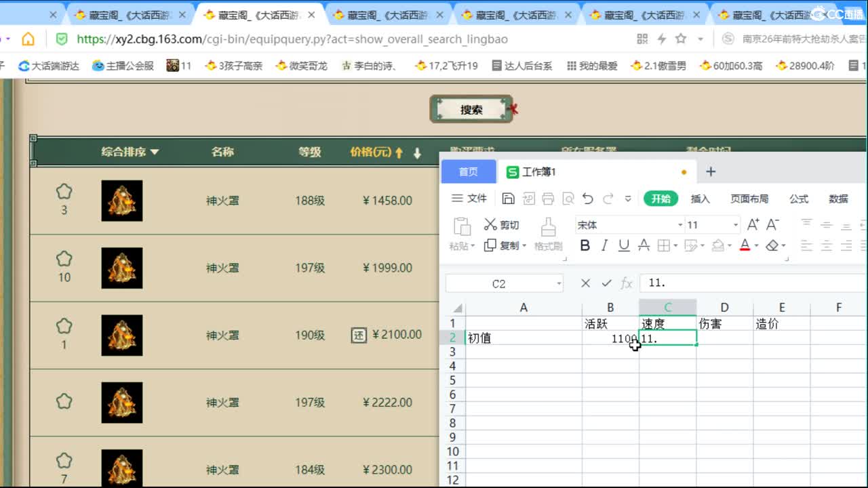Image resolution: width=868 pixels, height=488 pixels.
Task: Click the 搜索 search button on webpage
Action: pyautogui.click(x=471, y=109)
